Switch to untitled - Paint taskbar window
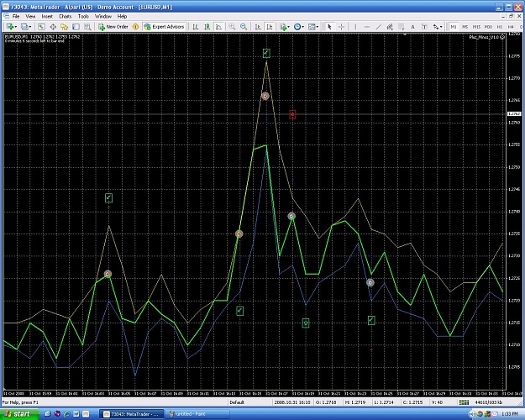The height and width of the screenshot is (420, 525). 197,414
